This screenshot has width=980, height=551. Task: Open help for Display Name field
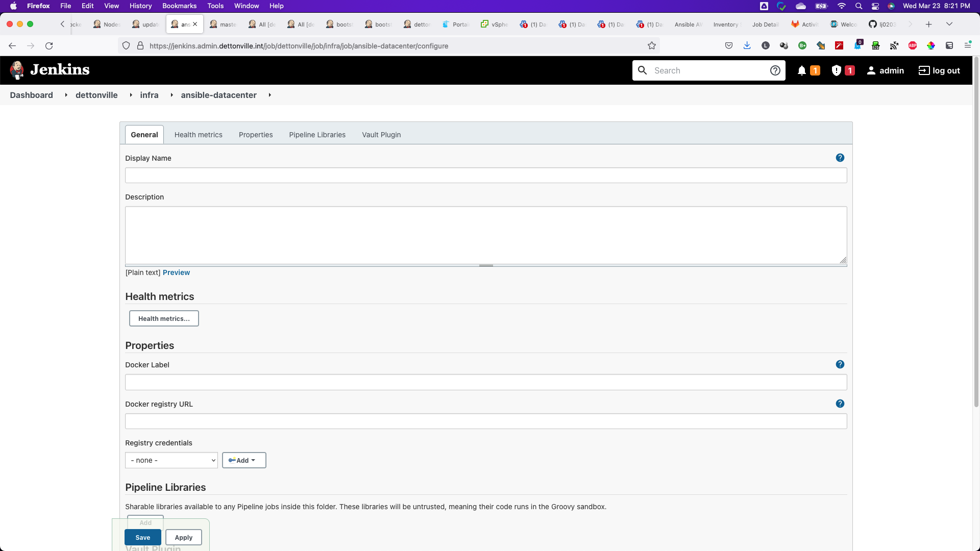[x=840, y=158]
